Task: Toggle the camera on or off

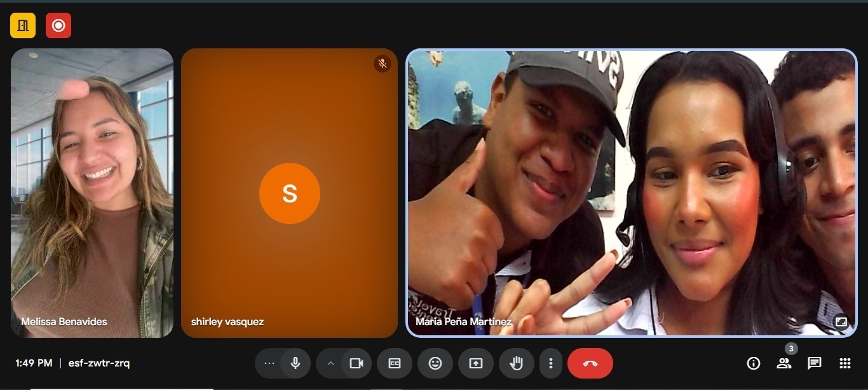Action: [x=356, y=363]
